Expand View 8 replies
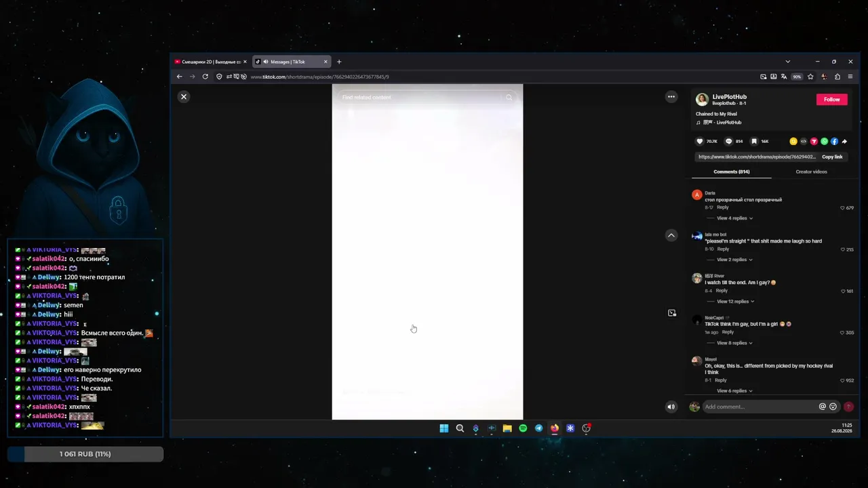The height and width of the screenshot is (488, 868). coord(734,343)
